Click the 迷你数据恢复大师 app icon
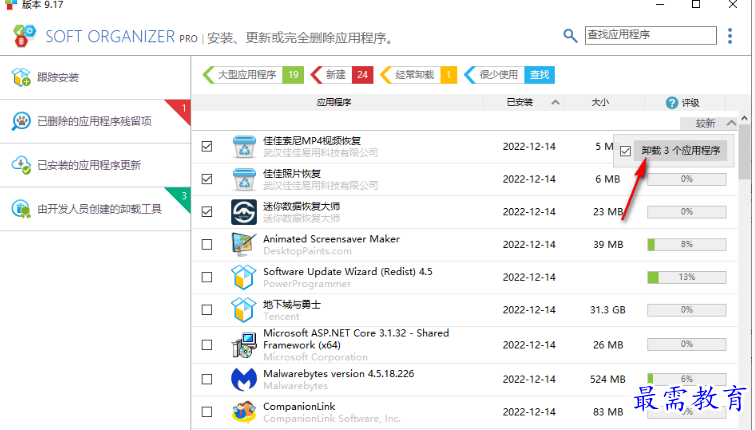This screenshot has width=755, height=430. click(244, 212)
